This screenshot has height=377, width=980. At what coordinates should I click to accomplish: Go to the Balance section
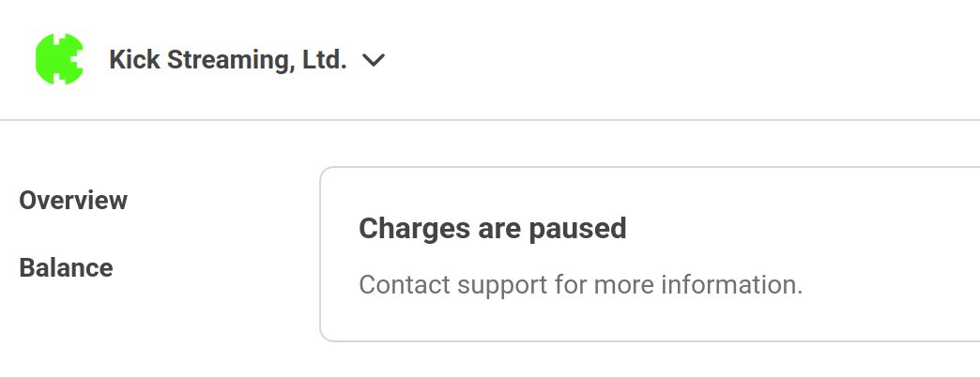coord(66,267)
